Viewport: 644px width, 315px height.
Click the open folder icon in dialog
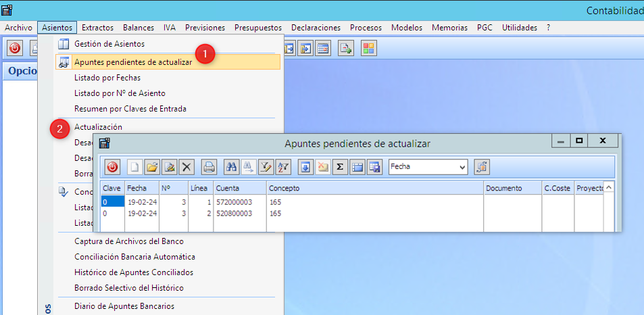tap(152, 166)
